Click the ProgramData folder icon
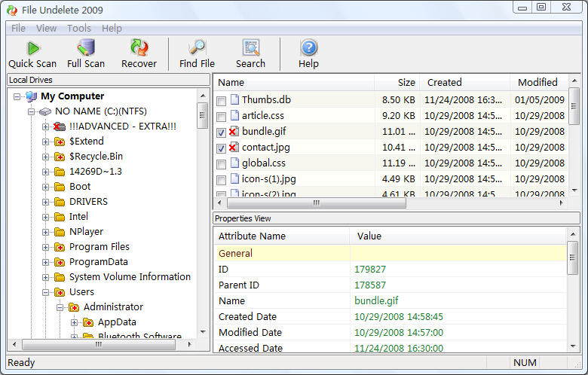 (60, 262)
